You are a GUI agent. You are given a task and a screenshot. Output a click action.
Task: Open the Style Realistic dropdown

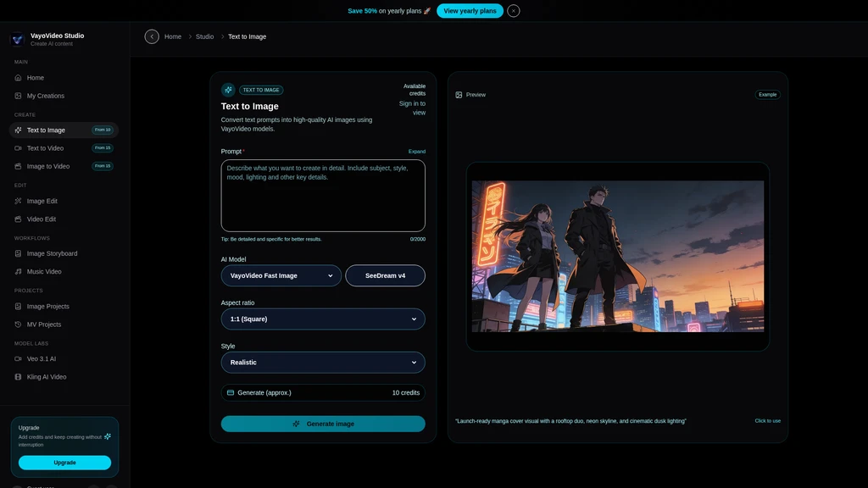point(323,363)
